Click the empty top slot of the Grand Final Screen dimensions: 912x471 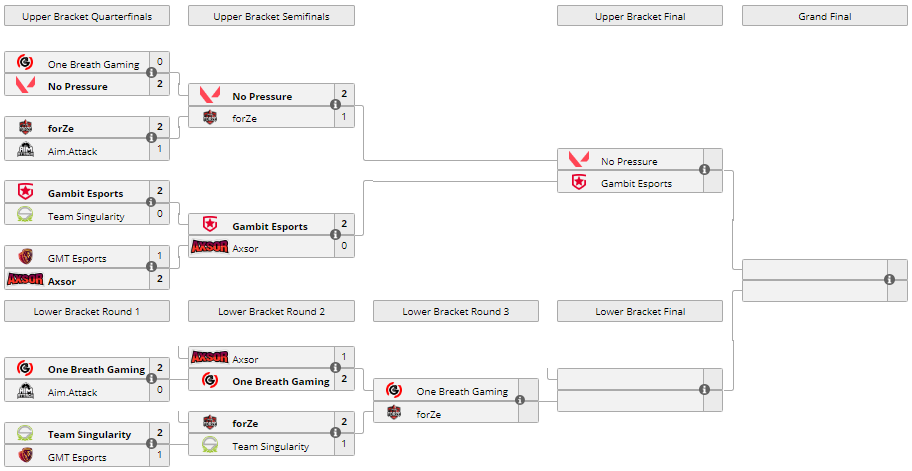pos(810,268)
